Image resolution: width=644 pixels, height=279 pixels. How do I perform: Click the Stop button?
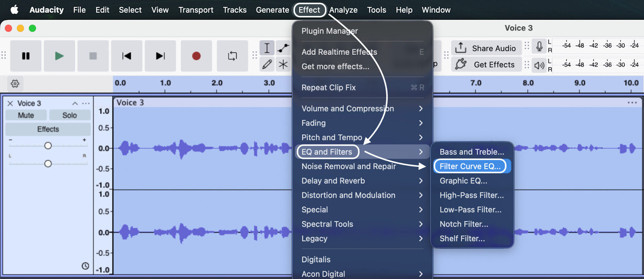click(93, 56)
